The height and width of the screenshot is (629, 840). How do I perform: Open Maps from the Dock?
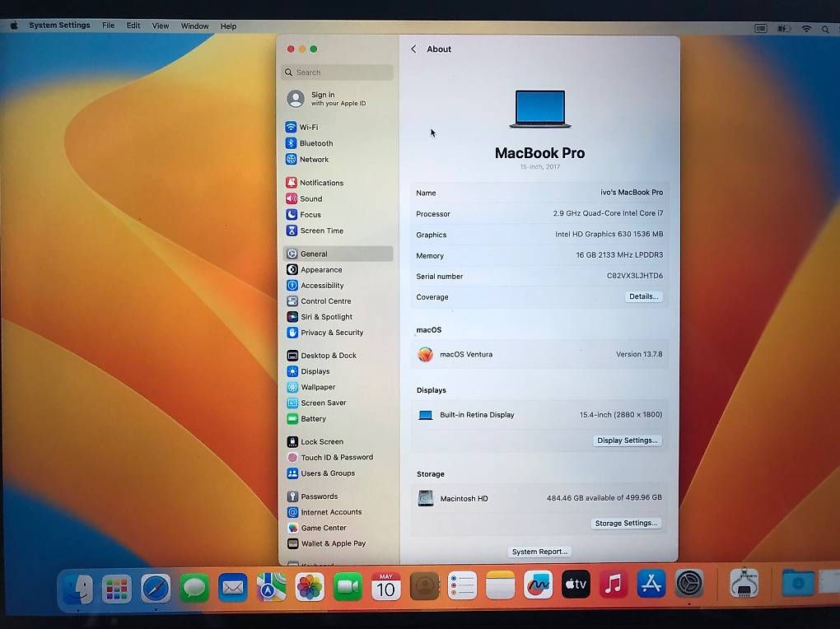[x=272, y=587]
